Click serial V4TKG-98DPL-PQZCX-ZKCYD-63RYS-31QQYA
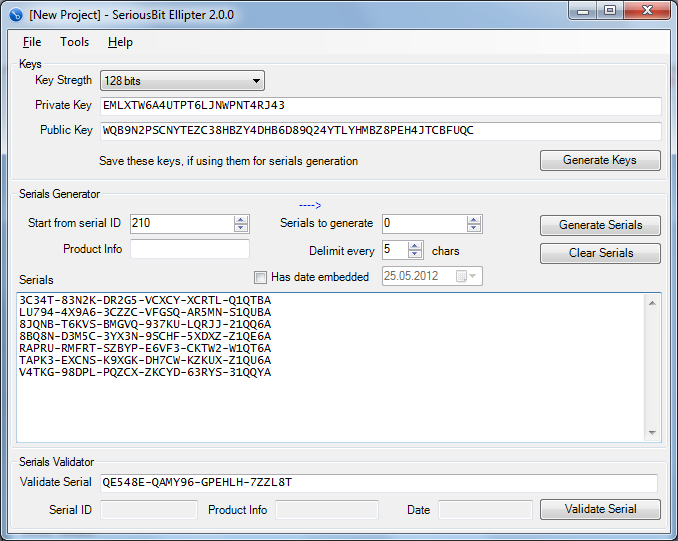Screen dimensions: 678x541 coord(145,372)
